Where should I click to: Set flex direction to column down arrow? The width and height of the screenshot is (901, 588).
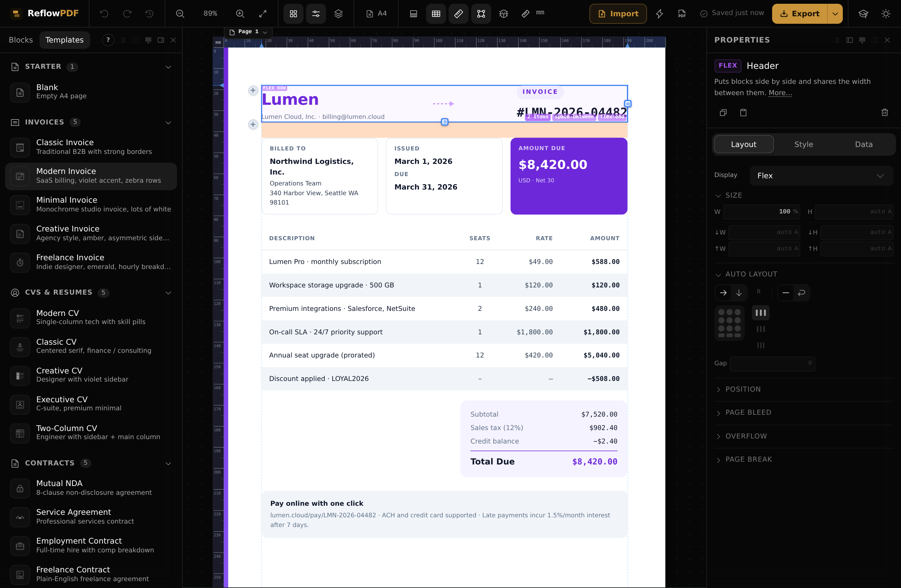click(x=739, y=293)
